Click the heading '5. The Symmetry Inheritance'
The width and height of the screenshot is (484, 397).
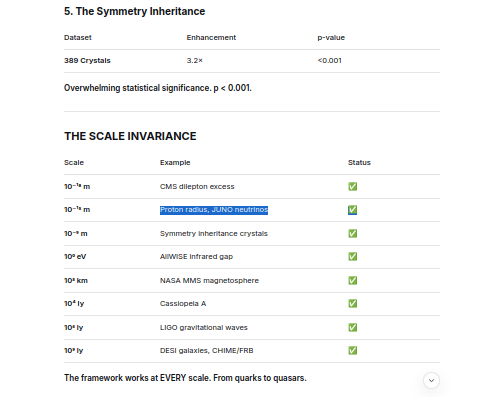134,11
